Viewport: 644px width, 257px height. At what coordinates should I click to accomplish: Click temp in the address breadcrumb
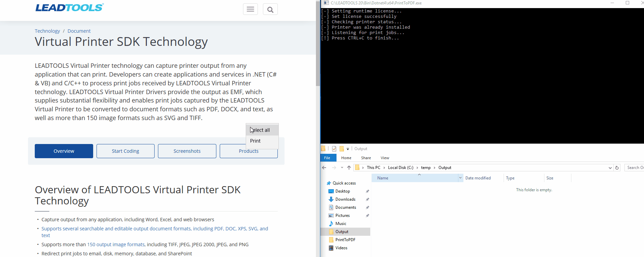tap(426, 168)
